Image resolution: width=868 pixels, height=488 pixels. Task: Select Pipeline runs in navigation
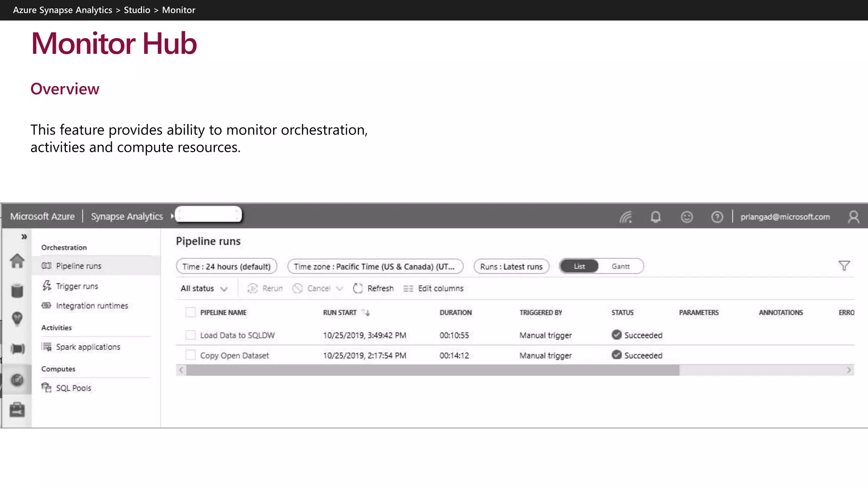(96, 266)
